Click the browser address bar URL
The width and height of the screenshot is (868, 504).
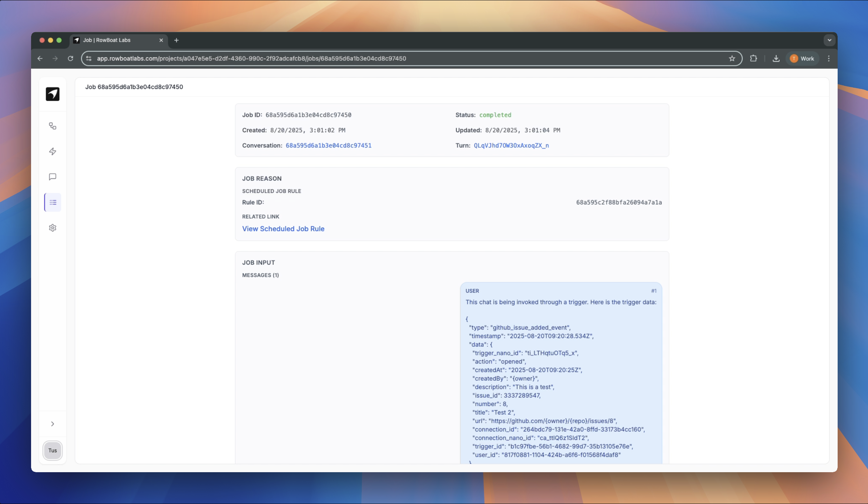251,59
